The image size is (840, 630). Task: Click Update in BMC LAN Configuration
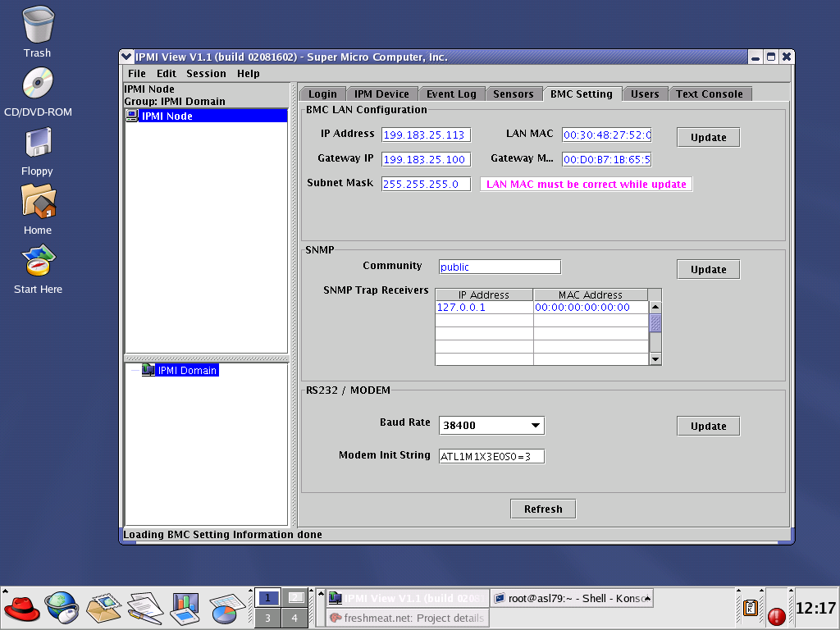pyautogui.click(x=708, y=137)
